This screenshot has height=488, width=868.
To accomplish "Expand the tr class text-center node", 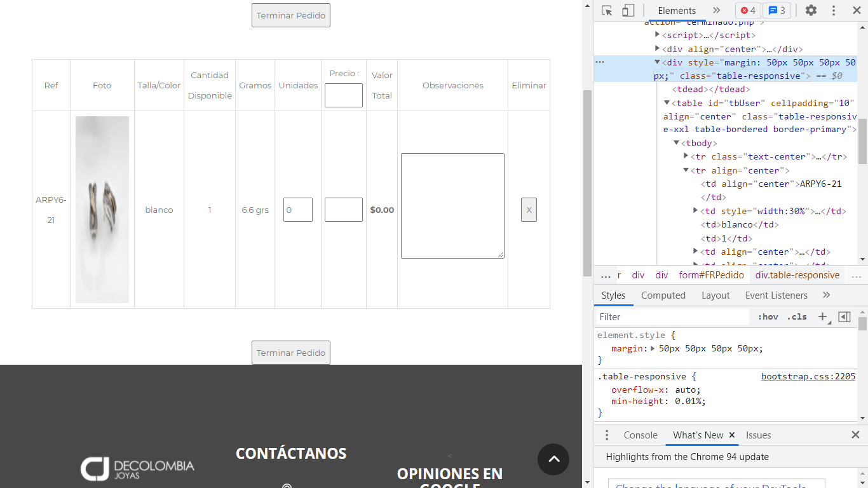I will pos(686,156).
